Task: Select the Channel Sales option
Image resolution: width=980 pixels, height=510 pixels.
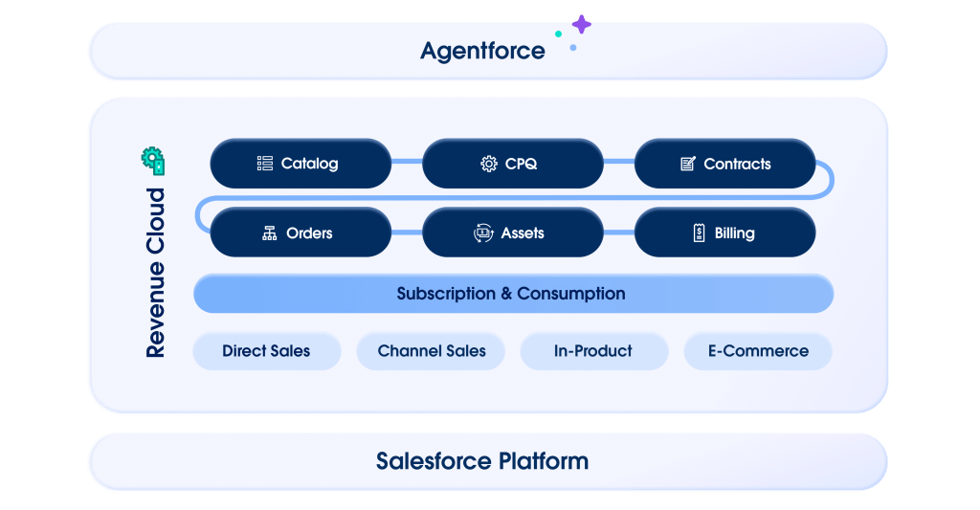Action: (431, 351)
